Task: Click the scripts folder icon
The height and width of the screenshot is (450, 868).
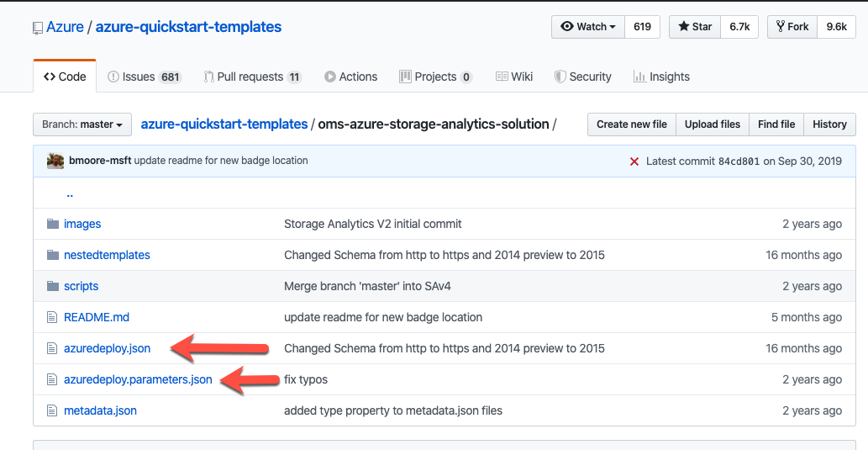Action: pyautogui.click(x=53, y=286)
